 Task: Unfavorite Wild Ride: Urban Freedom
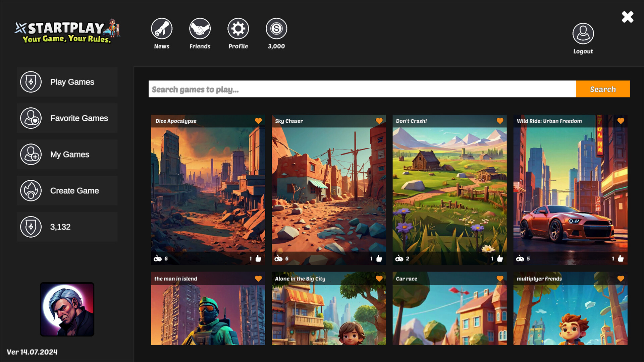(621, 121)
